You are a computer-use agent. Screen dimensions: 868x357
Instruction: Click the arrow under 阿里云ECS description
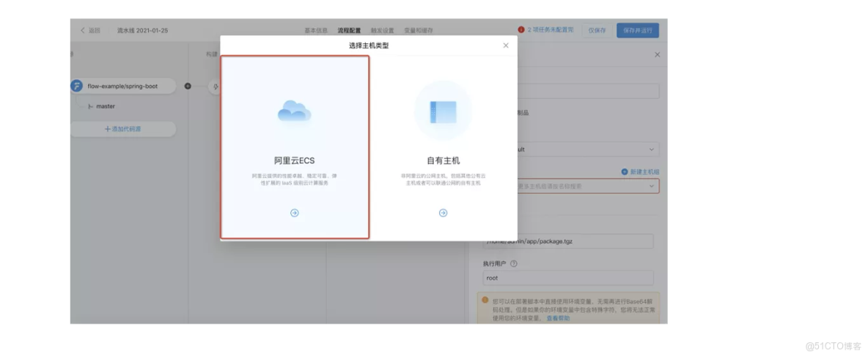pyautogui.click(x=295, y=213)
